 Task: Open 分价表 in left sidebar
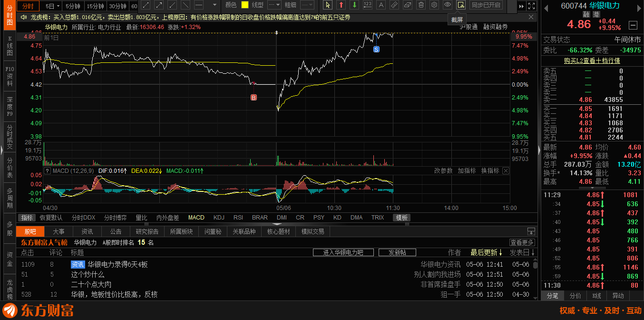[10, 168]
